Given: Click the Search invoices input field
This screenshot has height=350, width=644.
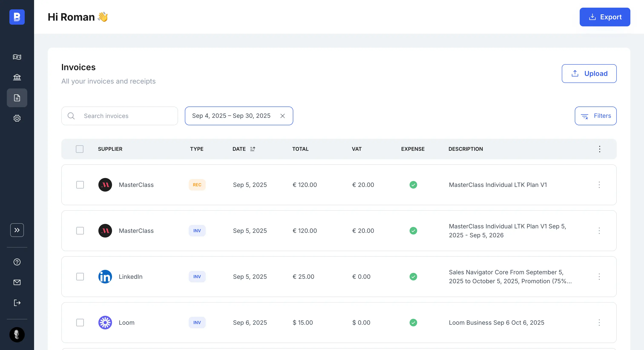Looking at the screenshot, I should click(x=119, y=116).
